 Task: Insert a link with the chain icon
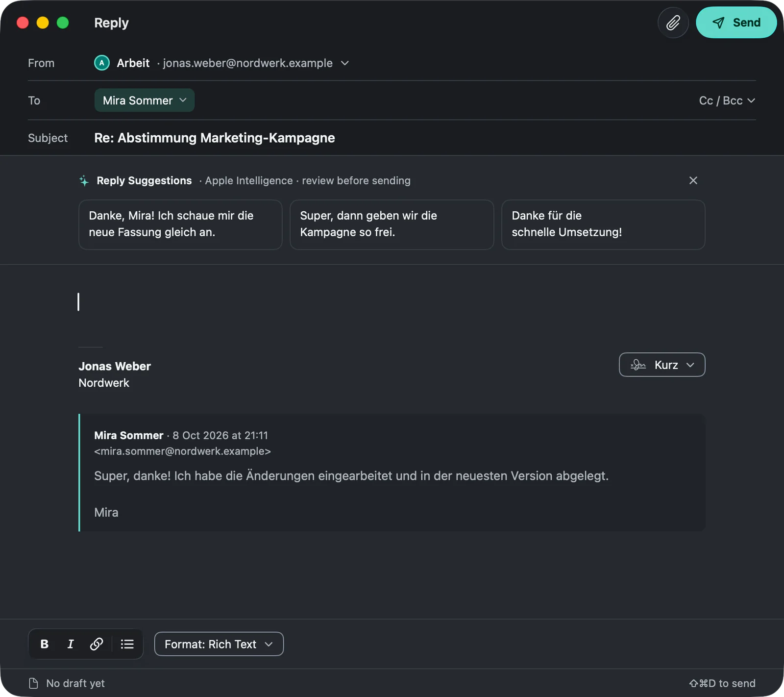[x=97, y=644]
